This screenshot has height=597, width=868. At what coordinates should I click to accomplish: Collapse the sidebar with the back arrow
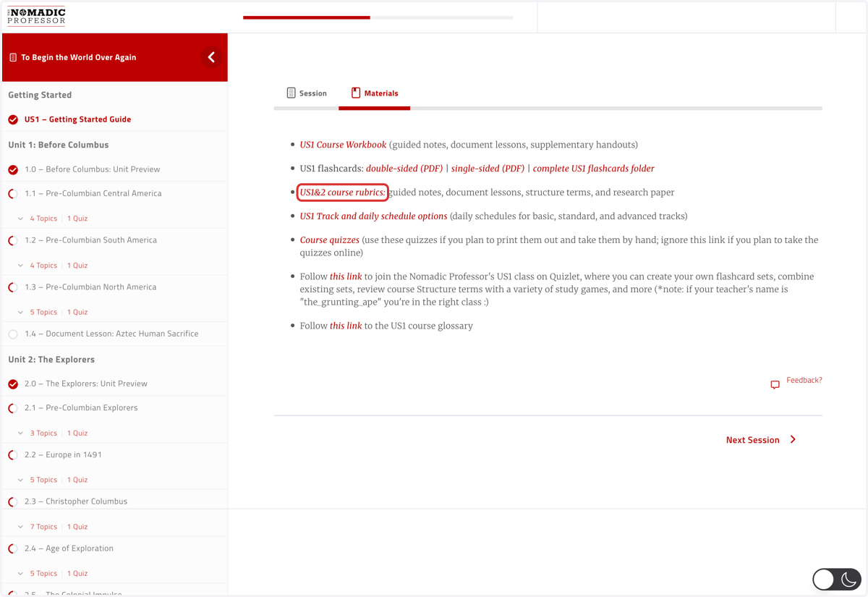211,57
